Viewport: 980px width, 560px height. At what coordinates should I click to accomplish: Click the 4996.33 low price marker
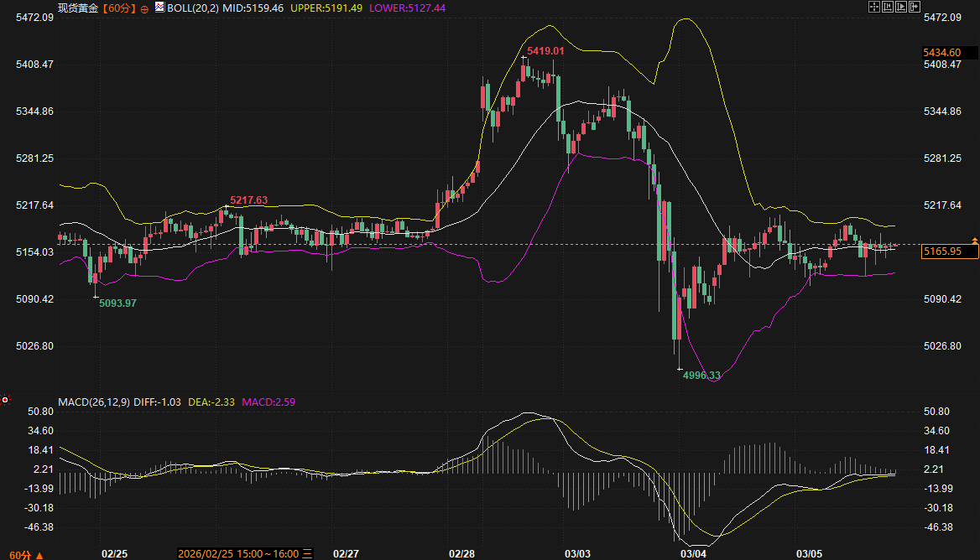pos(701,376)
